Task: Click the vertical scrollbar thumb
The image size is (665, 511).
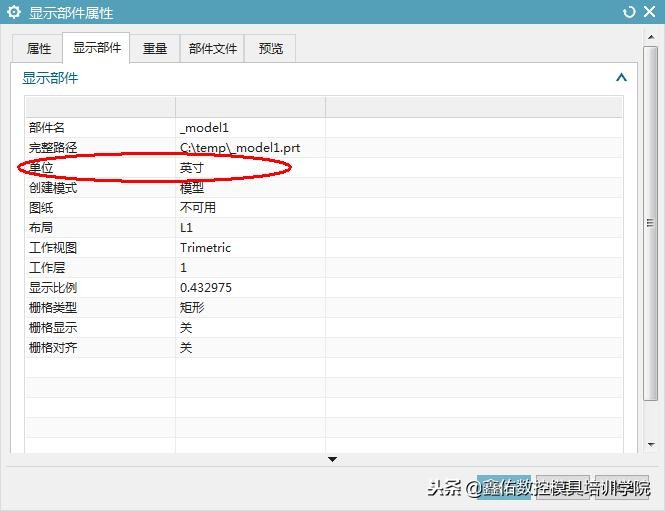Action: 651,223
